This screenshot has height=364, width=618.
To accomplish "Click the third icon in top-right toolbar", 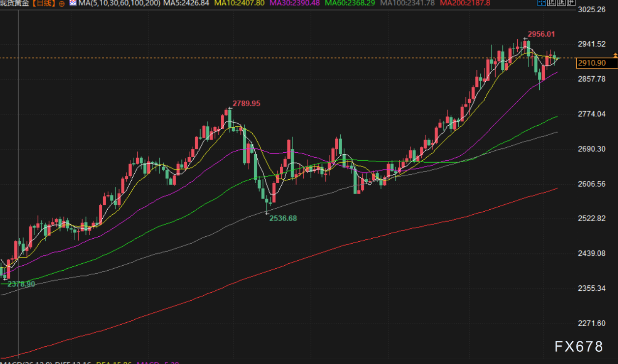I will pos(561,3).
